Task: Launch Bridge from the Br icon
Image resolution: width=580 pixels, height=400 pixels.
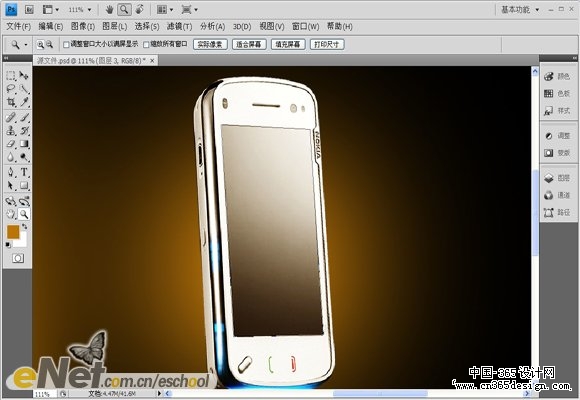Action: (29, 10)
